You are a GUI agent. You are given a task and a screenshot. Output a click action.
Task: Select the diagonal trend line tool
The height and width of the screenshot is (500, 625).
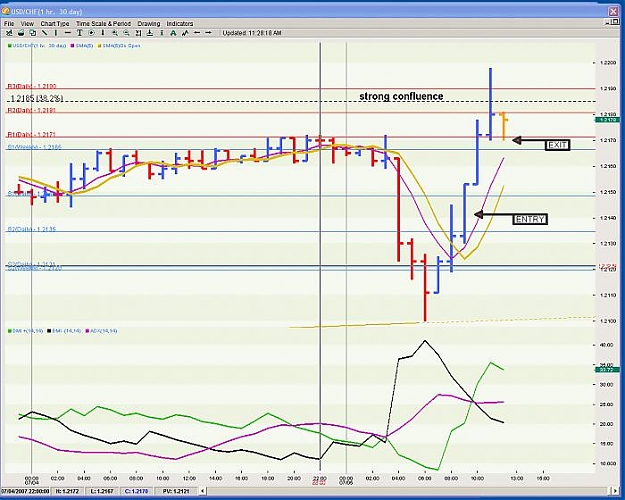[44, 33]
